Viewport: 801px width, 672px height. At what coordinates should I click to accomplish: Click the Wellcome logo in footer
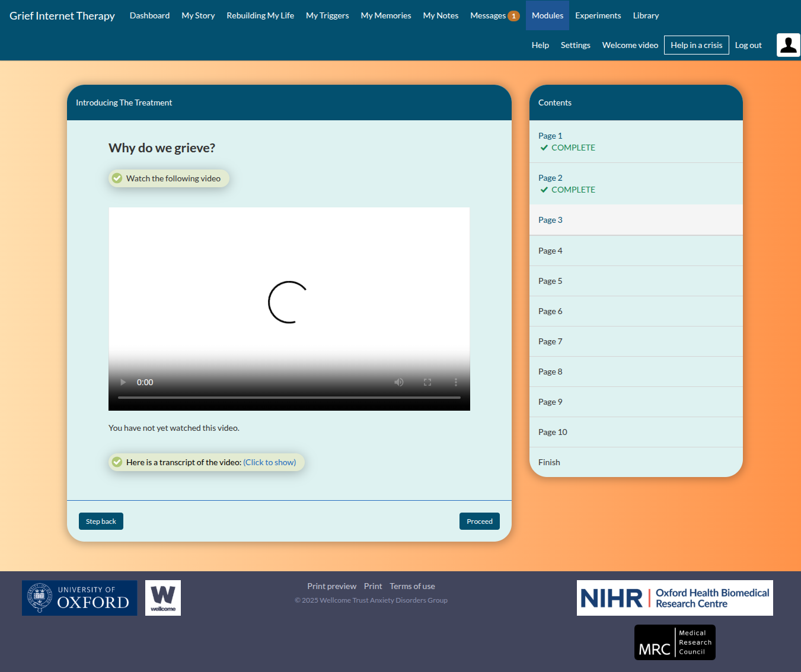tap(163, 598)
